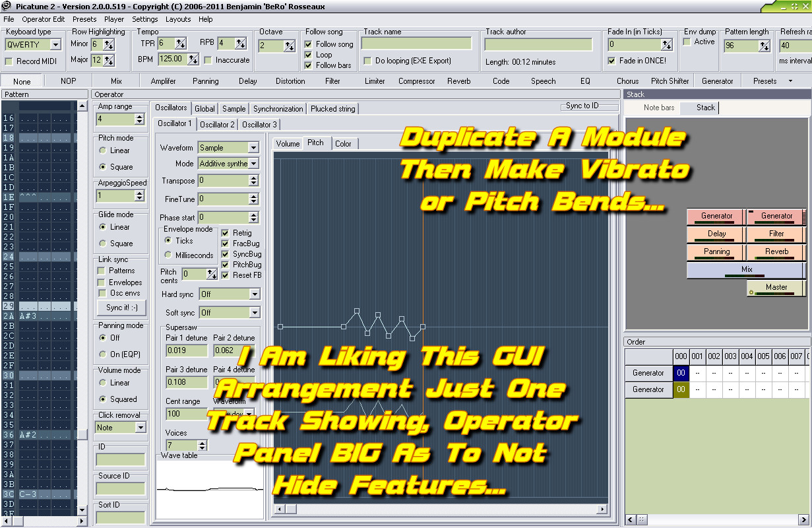Open the Help menu

point(206,19)
